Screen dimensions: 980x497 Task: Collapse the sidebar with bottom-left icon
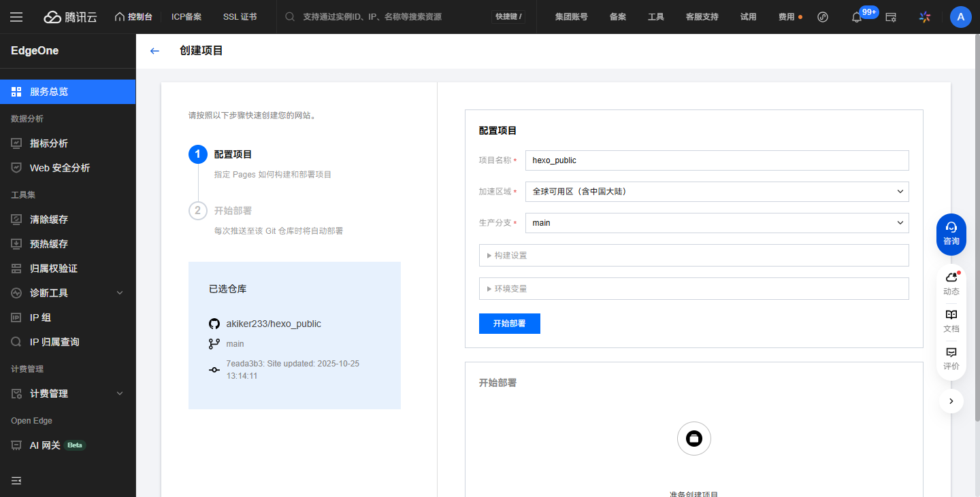(x=16, y=481)
